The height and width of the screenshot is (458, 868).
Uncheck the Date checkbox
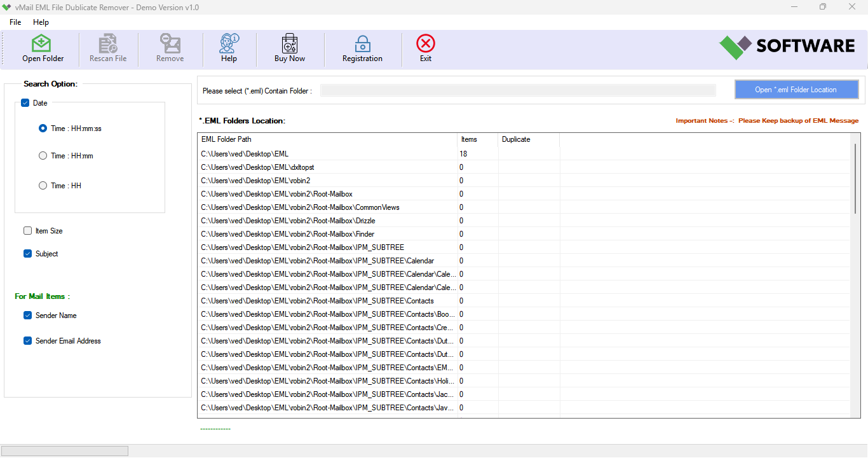tap(25, 103)
